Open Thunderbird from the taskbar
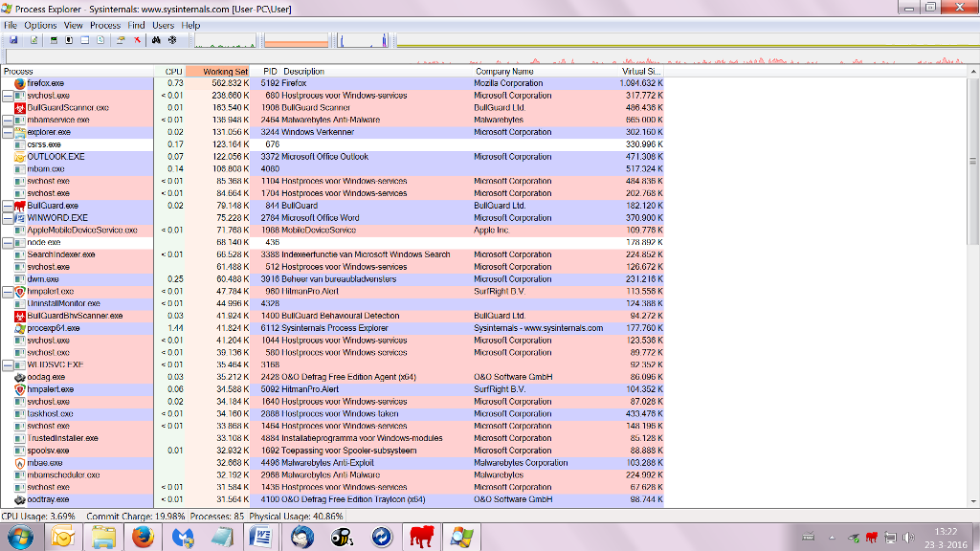 click(x=302, y=538)
